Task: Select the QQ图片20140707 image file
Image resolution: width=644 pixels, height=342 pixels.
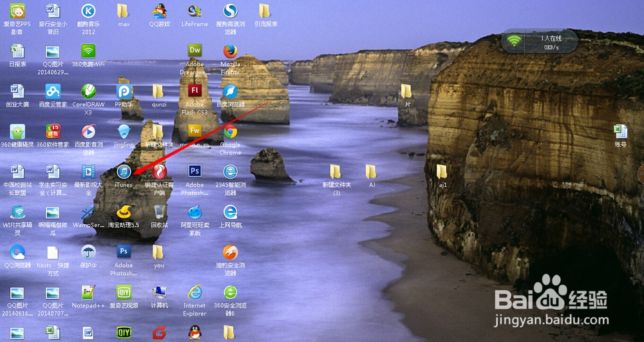Action: pyautogui.click(x=53, y=292)
